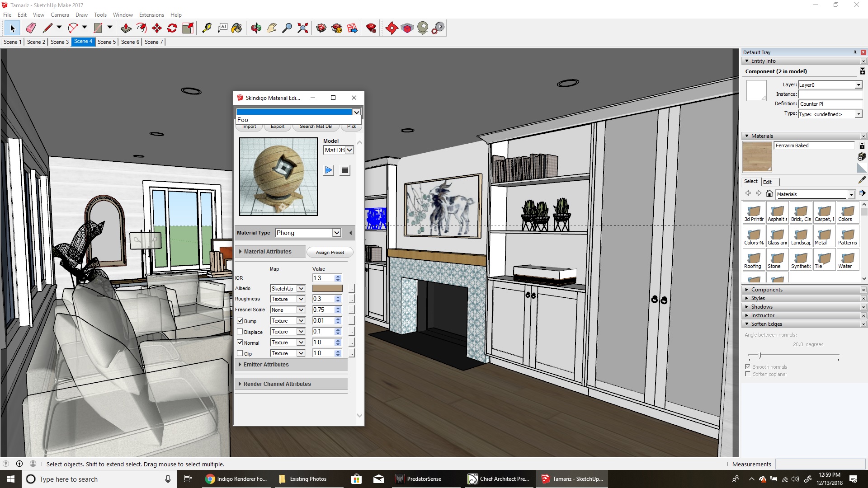Start the material preview render

(x=329, y=170)
